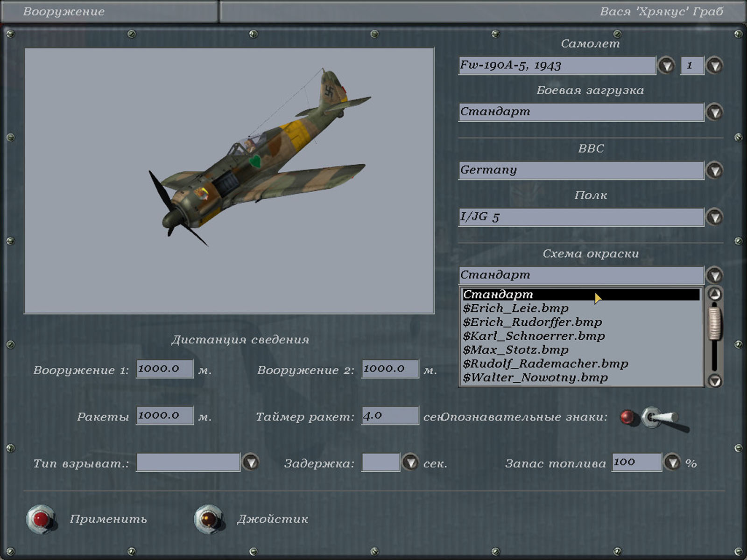
Task: Click the skin list scrollbar handle
Action: (x=714, y=322)
